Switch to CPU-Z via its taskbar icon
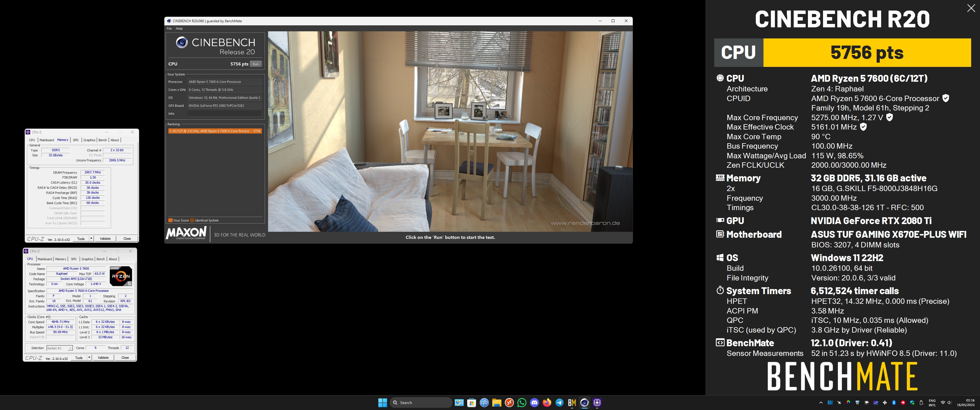980x410 pixels. click(597, 402)
